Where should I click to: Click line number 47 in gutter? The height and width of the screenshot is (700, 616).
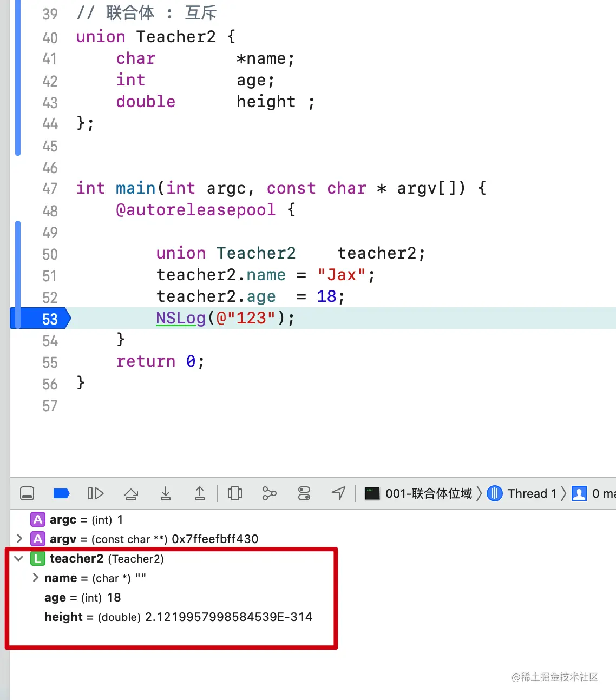coord(50,189)
